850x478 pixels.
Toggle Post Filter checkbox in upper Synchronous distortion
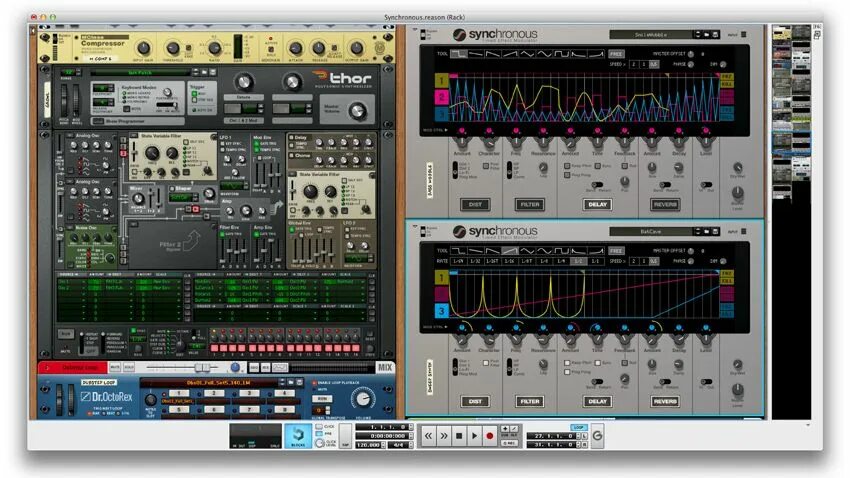(486, 166)
